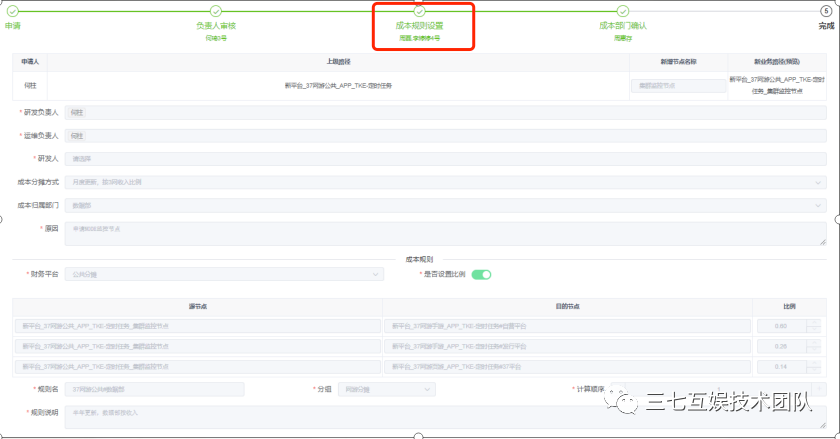Click the 申请 step checkmark circle
The image size is (840, 439).
[x=13, y=11]
